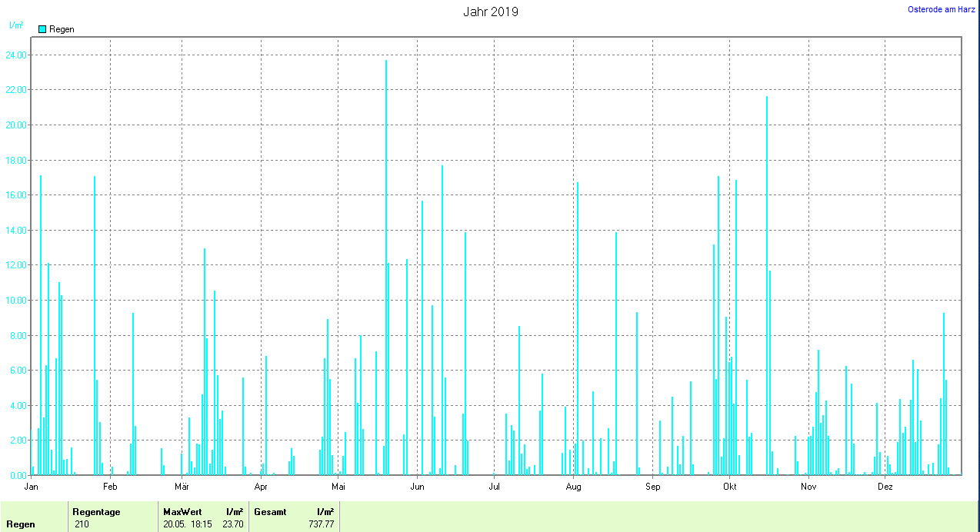
Task: Select the MaxWert column header
Action: tap(181, 512)
